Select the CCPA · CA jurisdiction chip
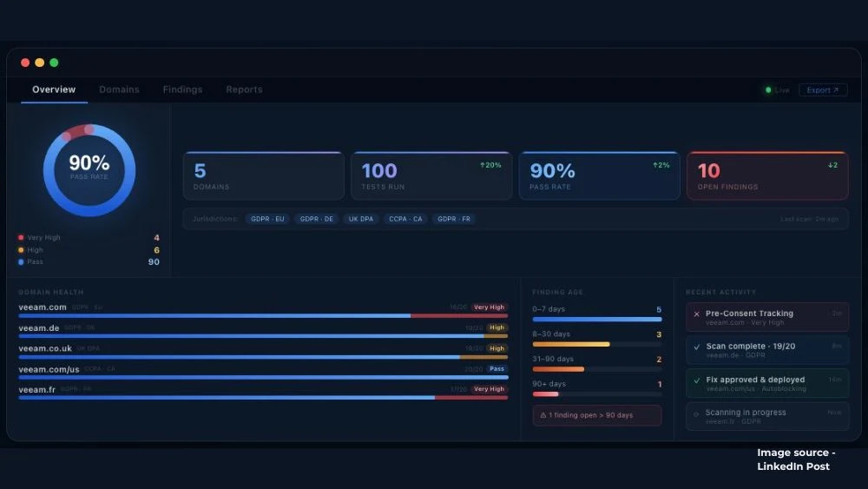 coord(405,219)
